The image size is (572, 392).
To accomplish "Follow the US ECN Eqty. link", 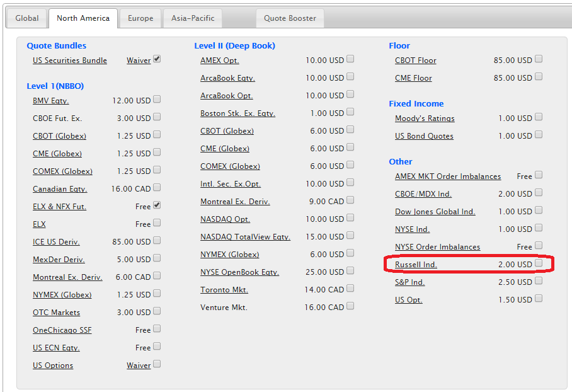I will [56, 347].
